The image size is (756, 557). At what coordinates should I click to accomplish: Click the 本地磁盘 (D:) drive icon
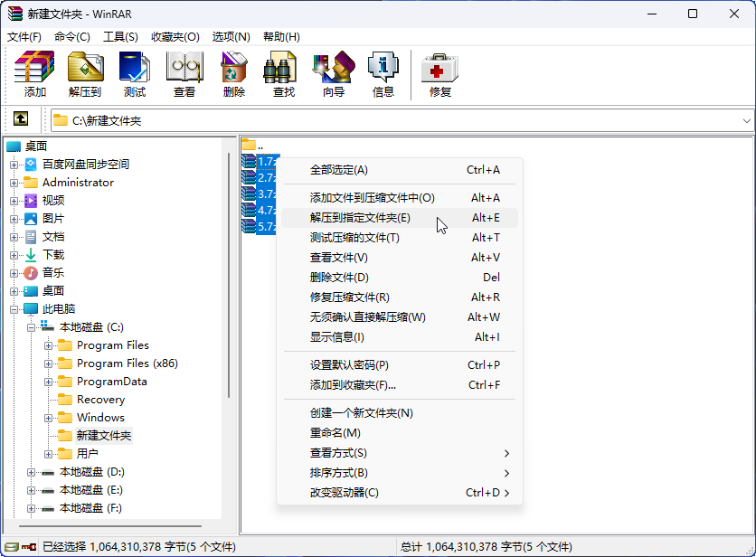click(x=48, y=473)
